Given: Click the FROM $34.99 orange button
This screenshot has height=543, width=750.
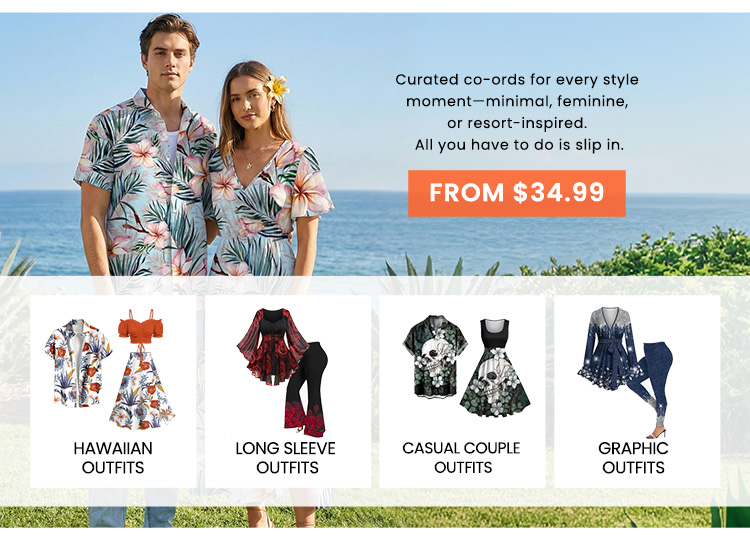Looking at the screenshot, I should [517, 193].
